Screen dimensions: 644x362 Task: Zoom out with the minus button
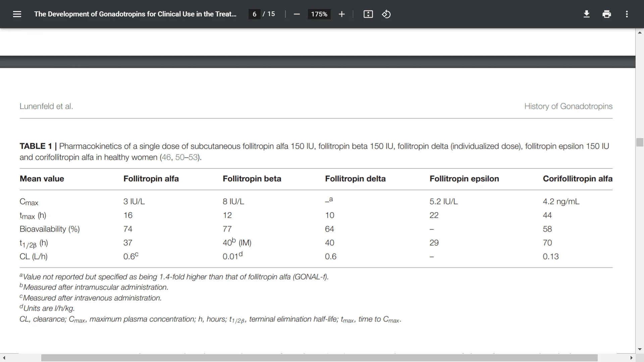(x=297, y=14)
